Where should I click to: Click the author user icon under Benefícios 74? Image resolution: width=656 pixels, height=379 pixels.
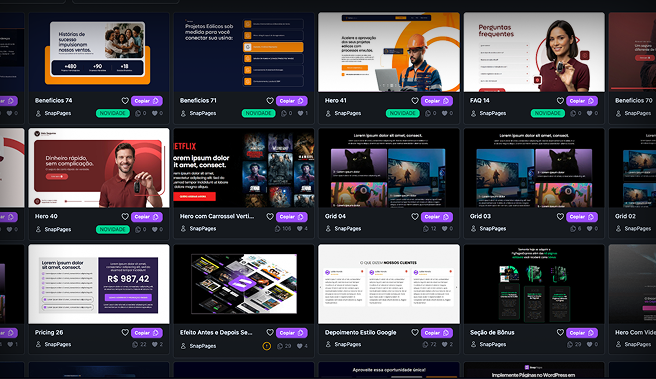(38, 113)
